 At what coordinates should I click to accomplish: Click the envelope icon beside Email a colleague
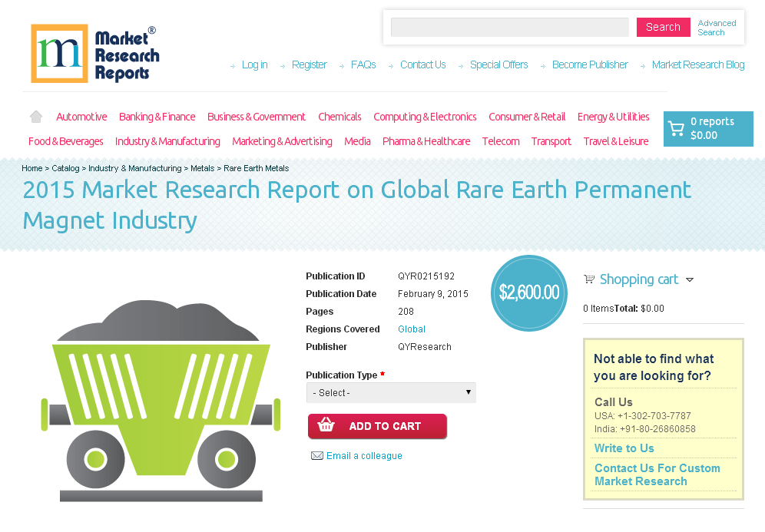pos(317,455)
